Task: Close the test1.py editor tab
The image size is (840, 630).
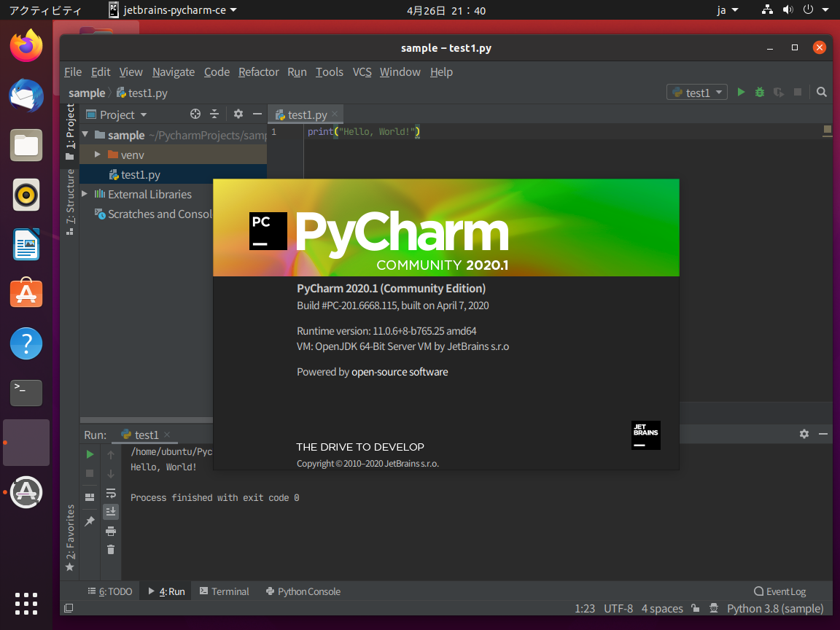Action: pos(335,114)
